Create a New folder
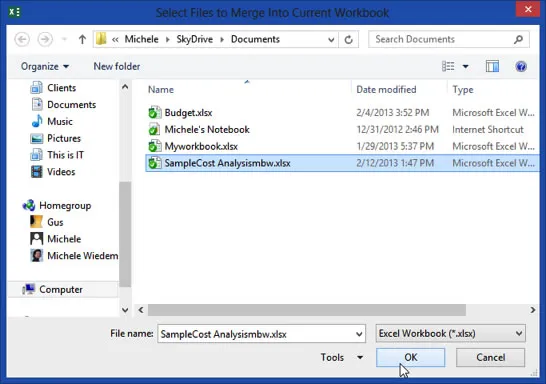The image size is (546, 384). point(117,66)
